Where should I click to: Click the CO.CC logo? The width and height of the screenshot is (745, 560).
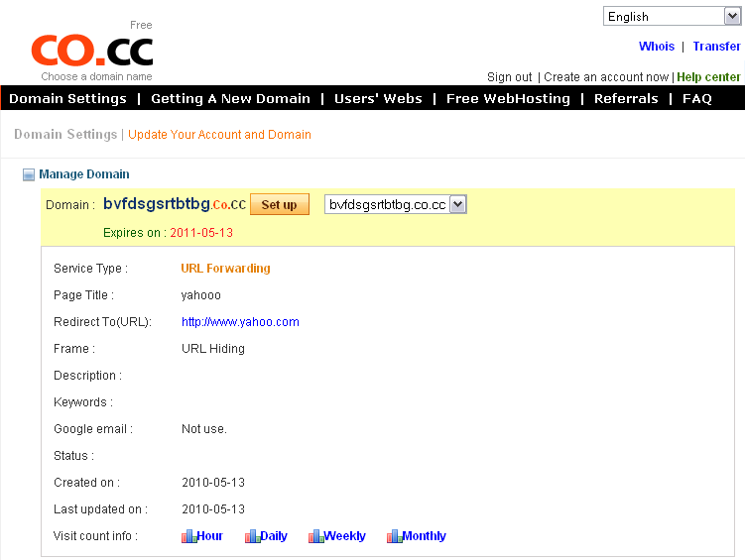(x=92, y=50)
